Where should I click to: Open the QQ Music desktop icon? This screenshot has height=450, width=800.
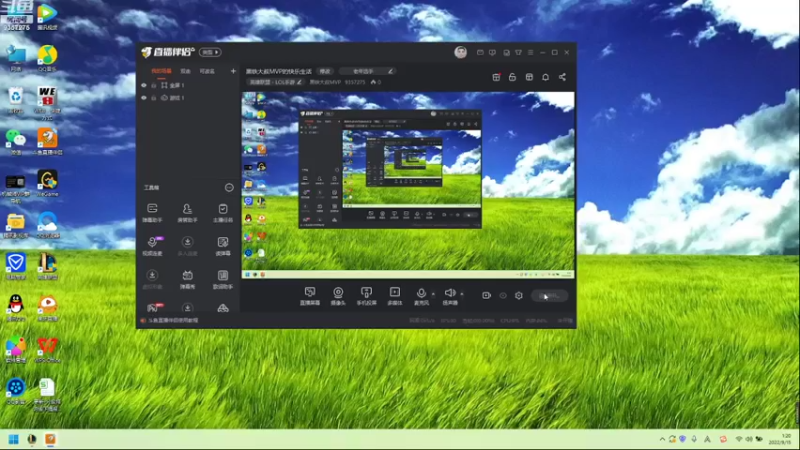coord(47,58)
